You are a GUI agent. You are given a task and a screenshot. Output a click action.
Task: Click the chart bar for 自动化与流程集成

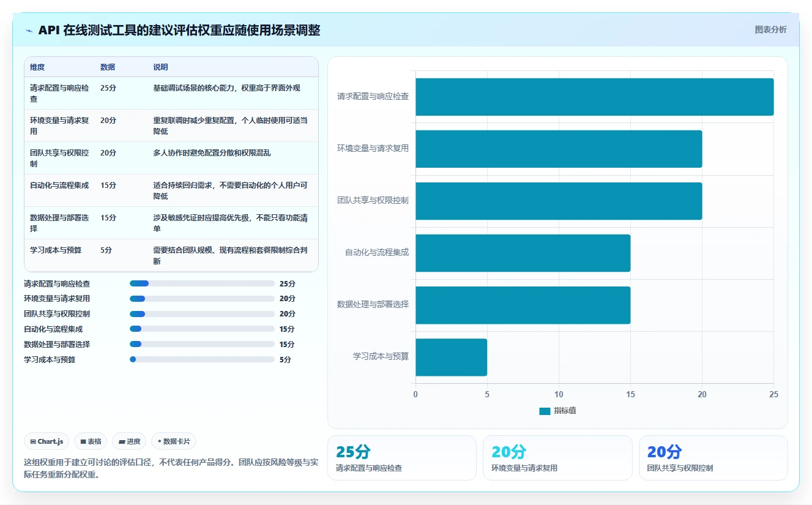tap(523, 253)
